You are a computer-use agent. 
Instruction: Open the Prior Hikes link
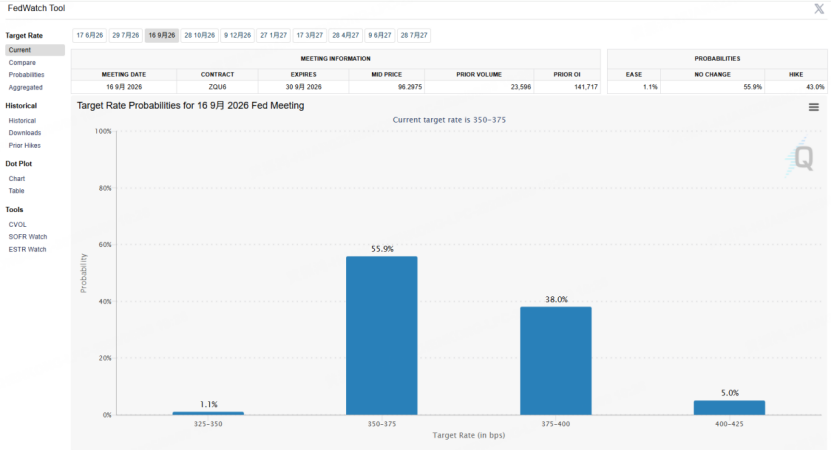[24, 145]
